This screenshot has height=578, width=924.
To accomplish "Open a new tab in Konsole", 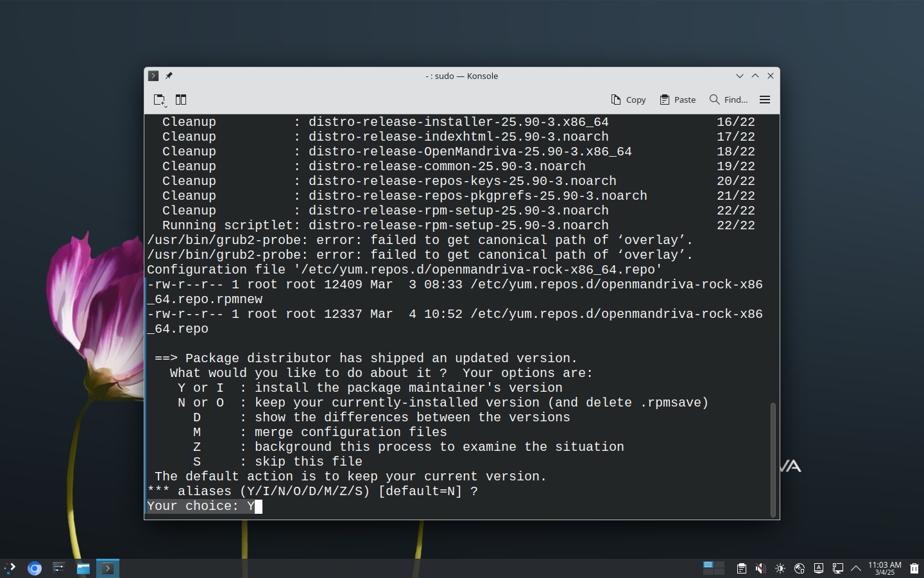I will pyautogui.click(x=159, y=100).
